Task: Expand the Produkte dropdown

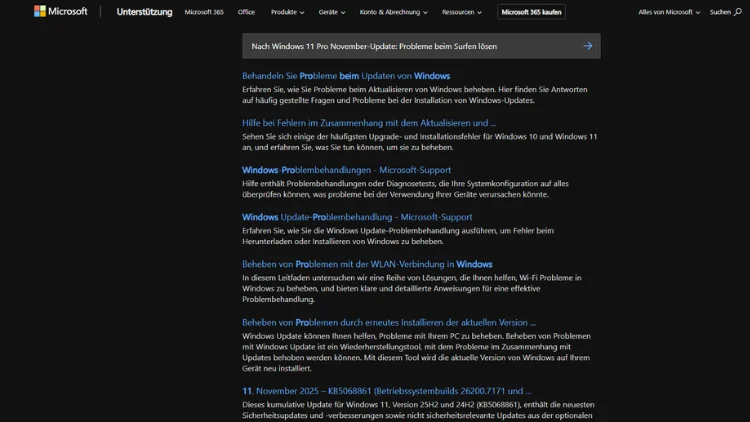Action: pyautogui.click(x=287, y=12)
